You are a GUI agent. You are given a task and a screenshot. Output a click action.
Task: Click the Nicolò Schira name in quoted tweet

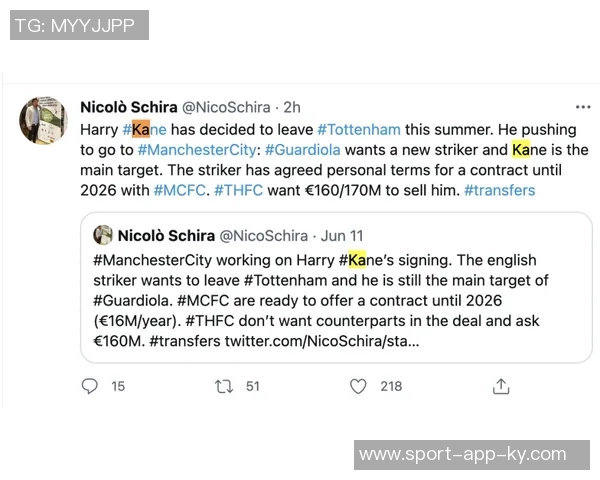tap(166, 236)
